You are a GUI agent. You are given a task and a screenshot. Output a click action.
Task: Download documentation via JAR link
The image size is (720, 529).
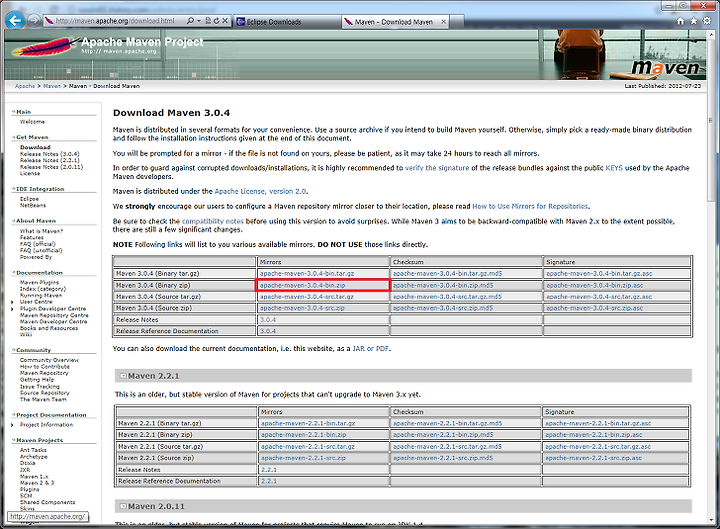(359, 349)
